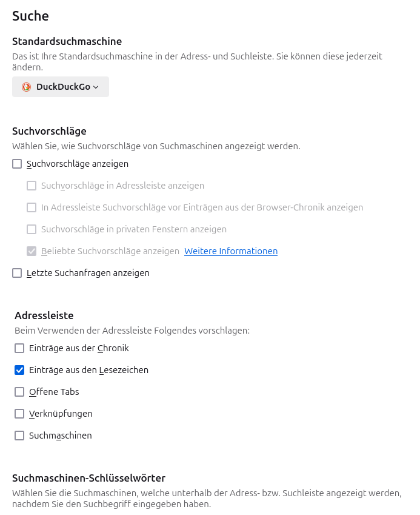Click the 'Standardsuchmaschine' section heading
This screenshot has width=420, height=515.
67,41
